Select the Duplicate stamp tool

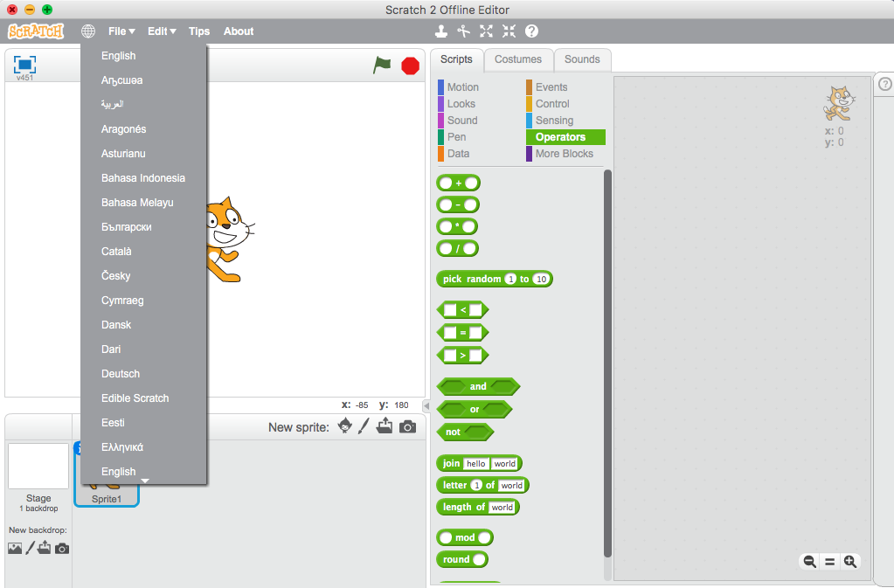coord(440,31)
